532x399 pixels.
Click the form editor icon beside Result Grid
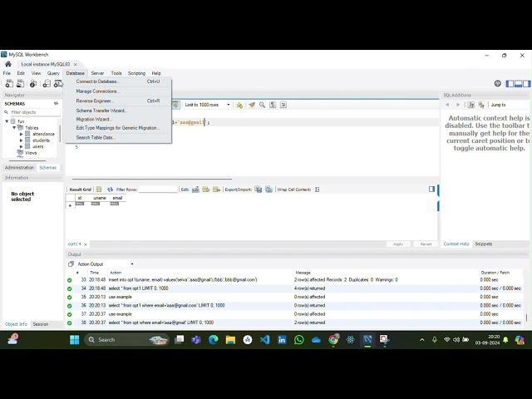[x=99, y=190]
